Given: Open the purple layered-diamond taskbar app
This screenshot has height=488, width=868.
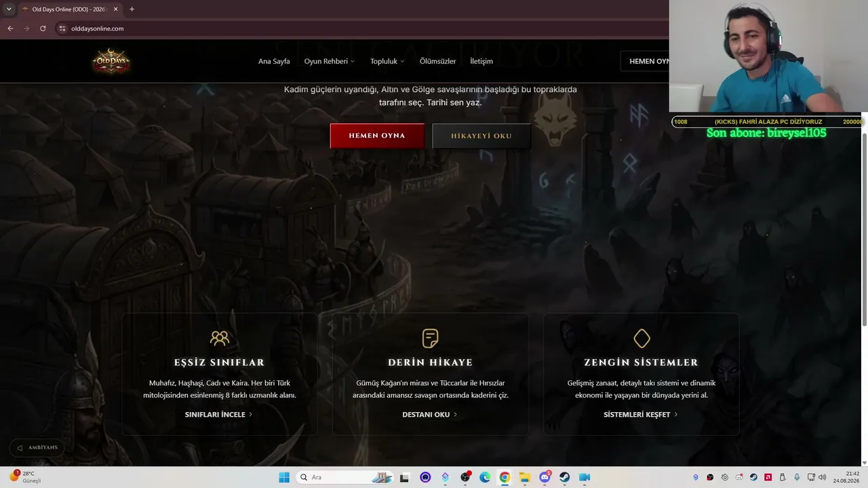Looking at the screenshot, I should coord(445,477).
